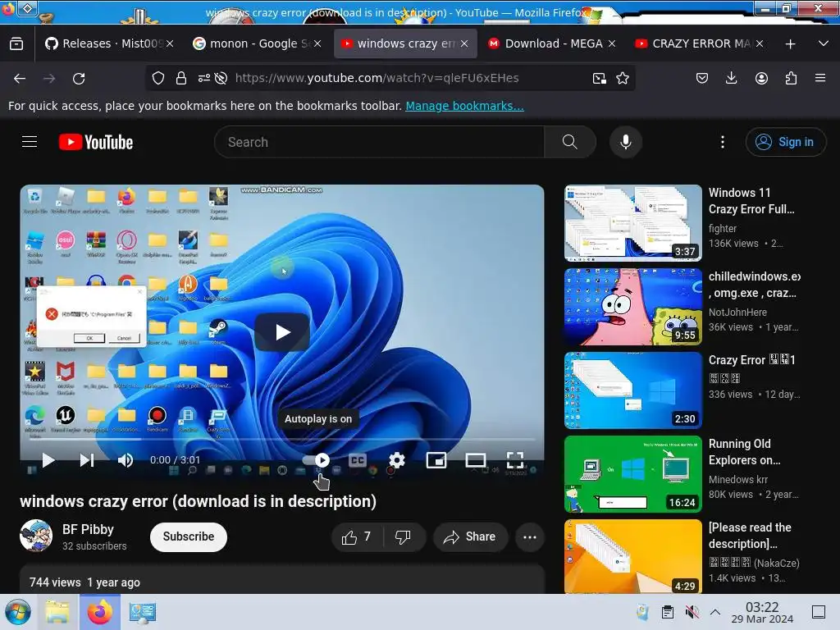Open the Firefox account icon

coord(761,78)
